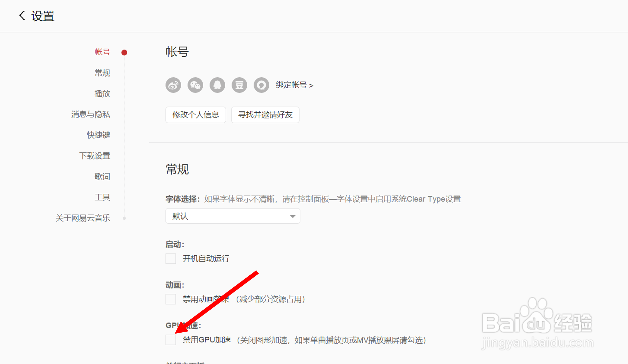
Task: Bind Weibo account icon
Action: [173, 85]
